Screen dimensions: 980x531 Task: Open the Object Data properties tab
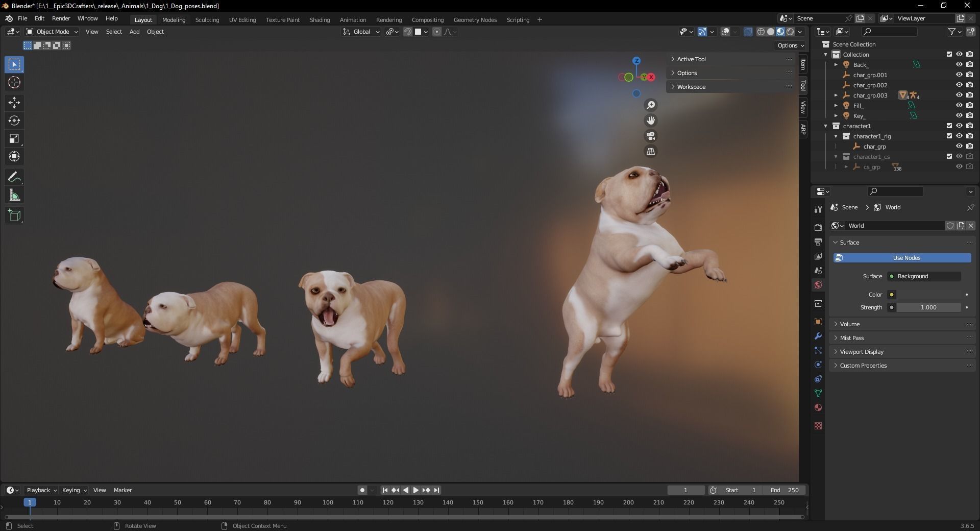click(x=818, y=393)
